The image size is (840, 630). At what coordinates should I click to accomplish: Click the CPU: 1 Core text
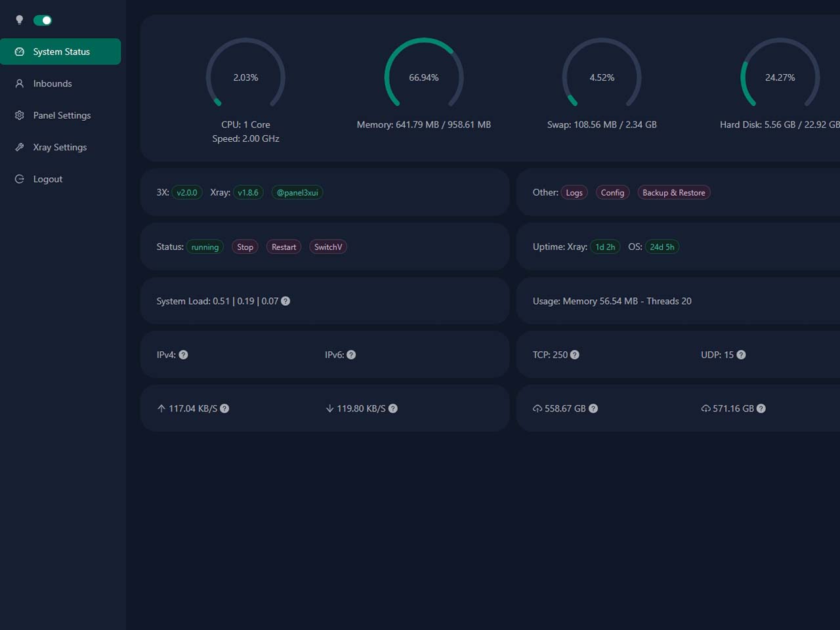pyautogui.click(x=245, y=125)
